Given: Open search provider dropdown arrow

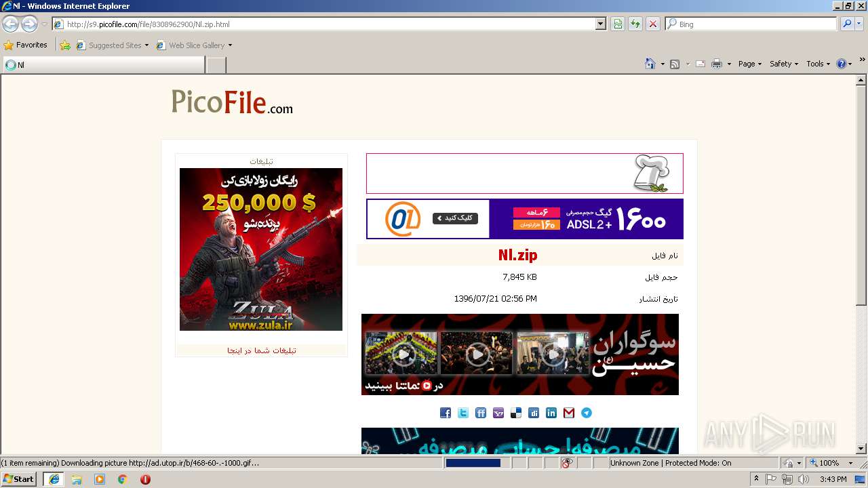Looking at the screenshot, I should click(x=860, y=24).
